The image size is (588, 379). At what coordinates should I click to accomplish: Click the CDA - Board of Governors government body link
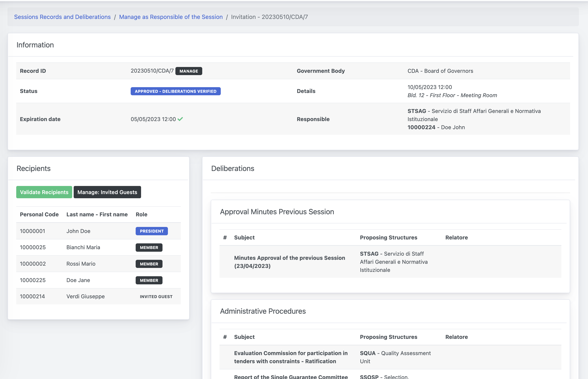(x=440, y=71)
